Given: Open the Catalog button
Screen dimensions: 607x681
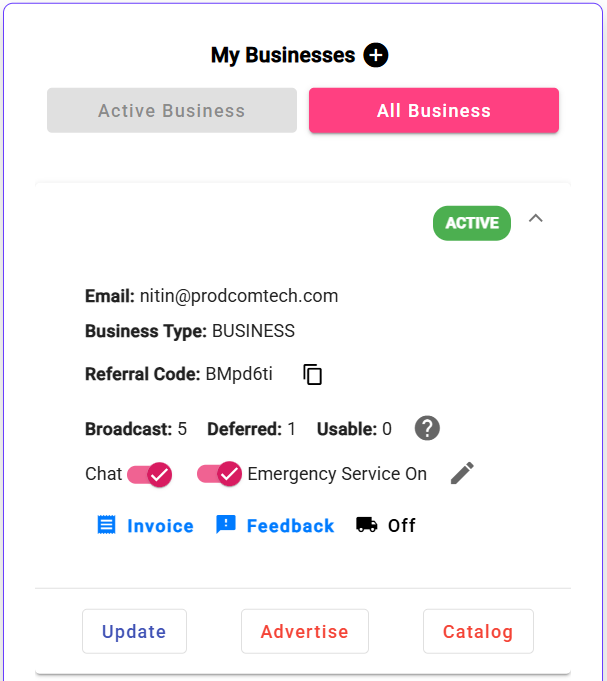Looking at the screenshot, I should [x=478, y=631].
